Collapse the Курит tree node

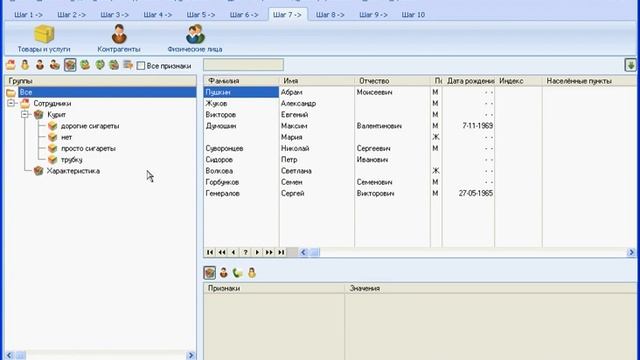pos(25,115)
